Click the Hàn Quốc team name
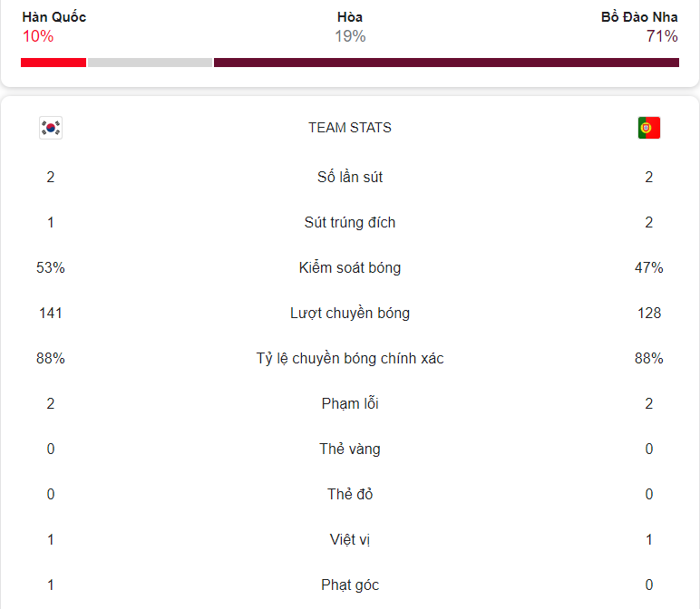The width and height of the screenshot is (700, 609). [x=54, y=17]
